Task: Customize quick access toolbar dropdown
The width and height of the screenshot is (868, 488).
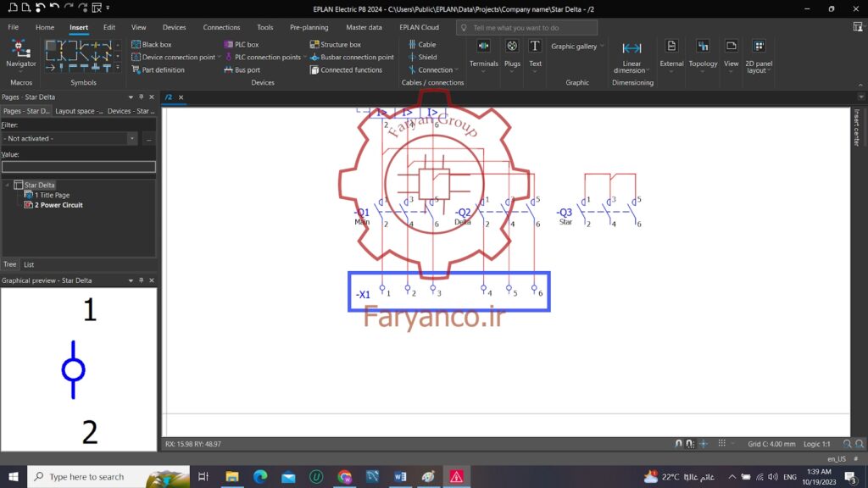Action: pyautogui.click(x=108, y=8)
